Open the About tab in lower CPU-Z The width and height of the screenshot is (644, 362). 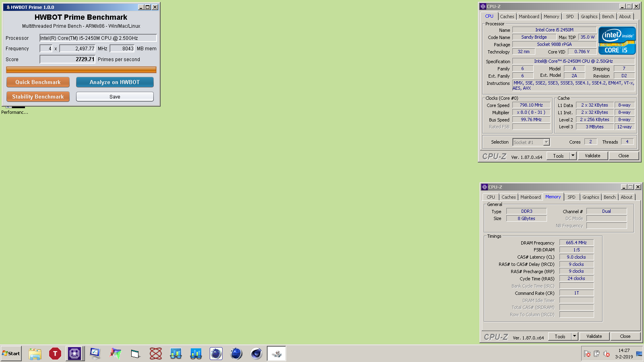point(627,197)
